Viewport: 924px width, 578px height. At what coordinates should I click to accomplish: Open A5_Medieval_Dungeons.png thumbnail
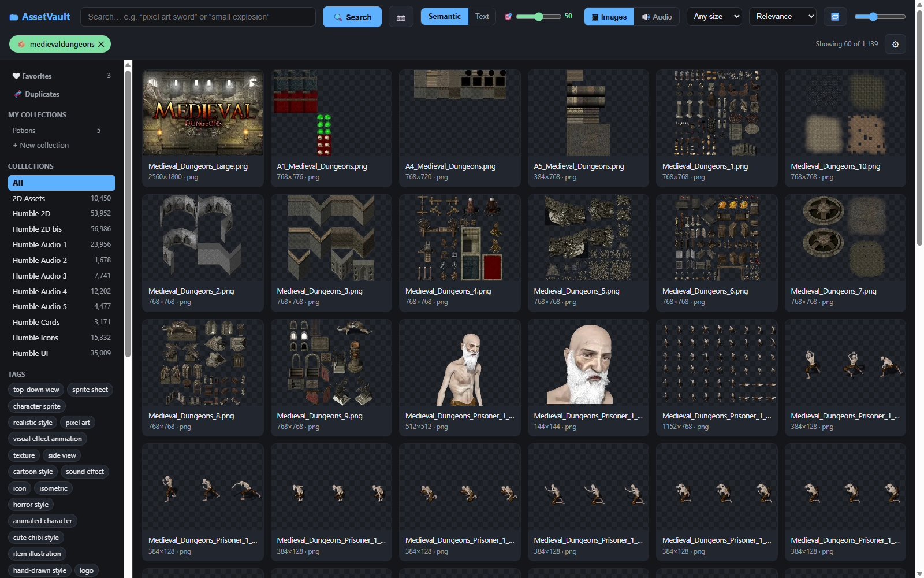click(588, 113)
